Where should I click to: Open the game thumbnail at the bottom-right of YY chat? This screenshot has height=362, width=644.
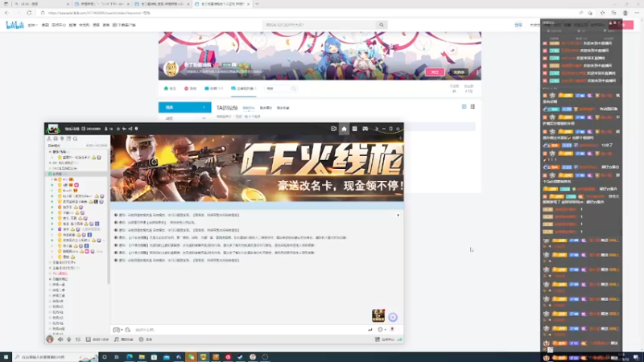(x=378, y=315)
